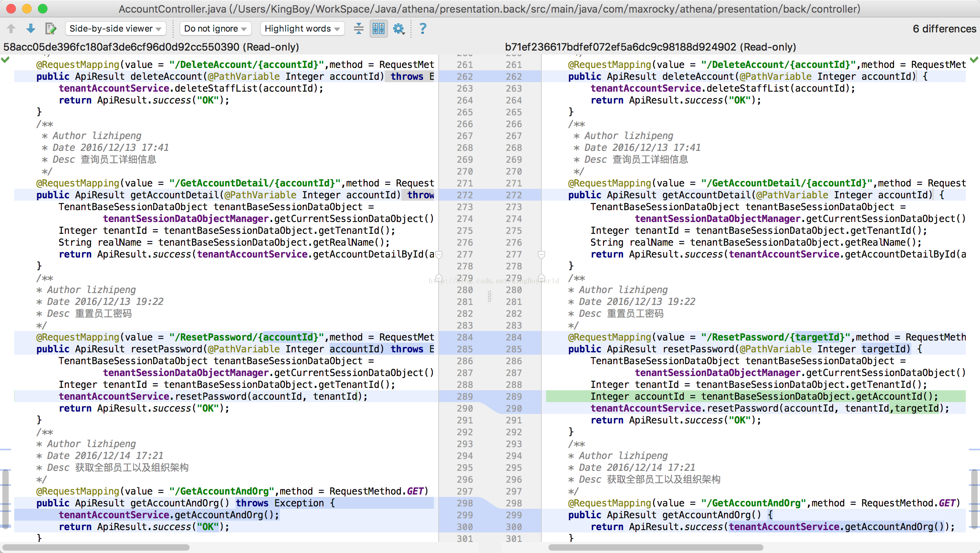Click left gutter fold marker at line 277
The image size is (980, 553).
pyautogui.click(x=438, y=255)
